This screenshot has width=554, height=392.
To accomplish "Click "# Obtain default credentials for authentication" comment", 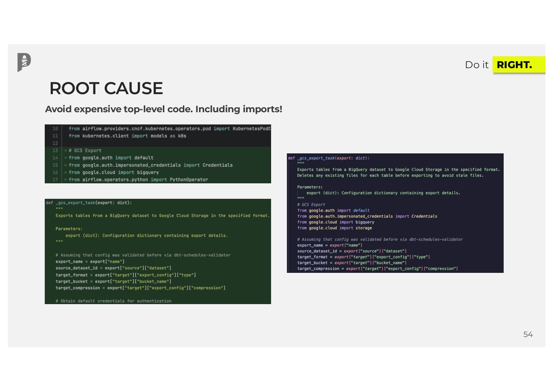I will pyautogui.click(x=113, y=301).
